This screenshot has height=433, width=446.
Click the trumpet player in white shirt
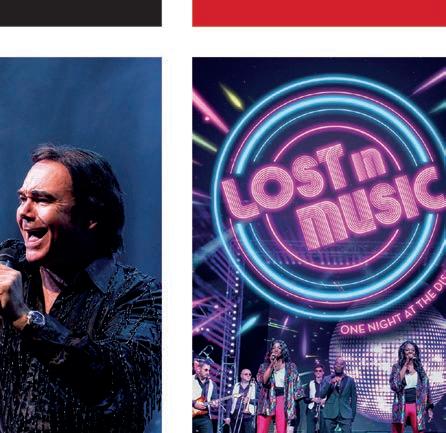245,398
